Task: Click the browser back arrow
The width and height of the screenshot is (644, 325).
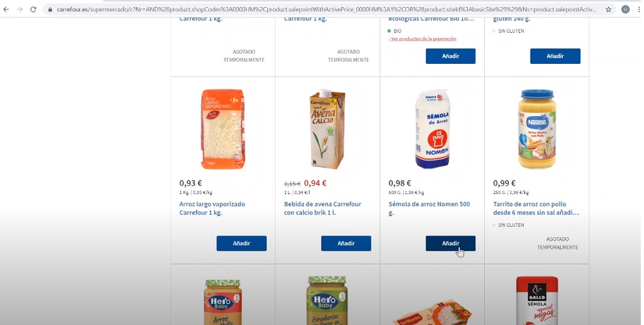Action: click(6, 10)
